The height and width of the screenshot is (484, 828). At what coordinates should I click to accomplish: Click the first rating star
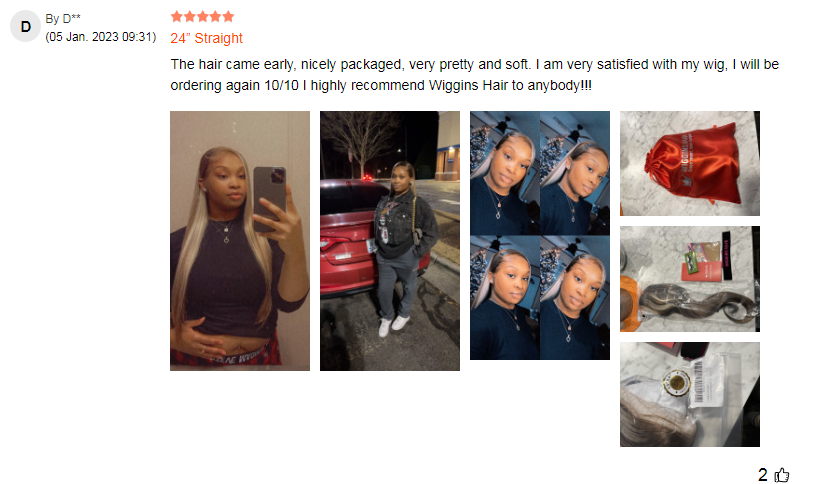[177, 16]
